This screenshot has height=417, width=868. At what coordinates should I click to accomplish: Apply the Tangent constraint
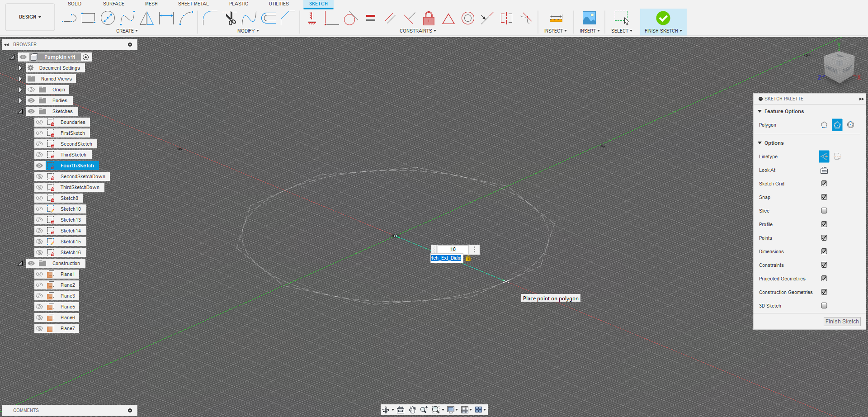(x=351, y=19)
